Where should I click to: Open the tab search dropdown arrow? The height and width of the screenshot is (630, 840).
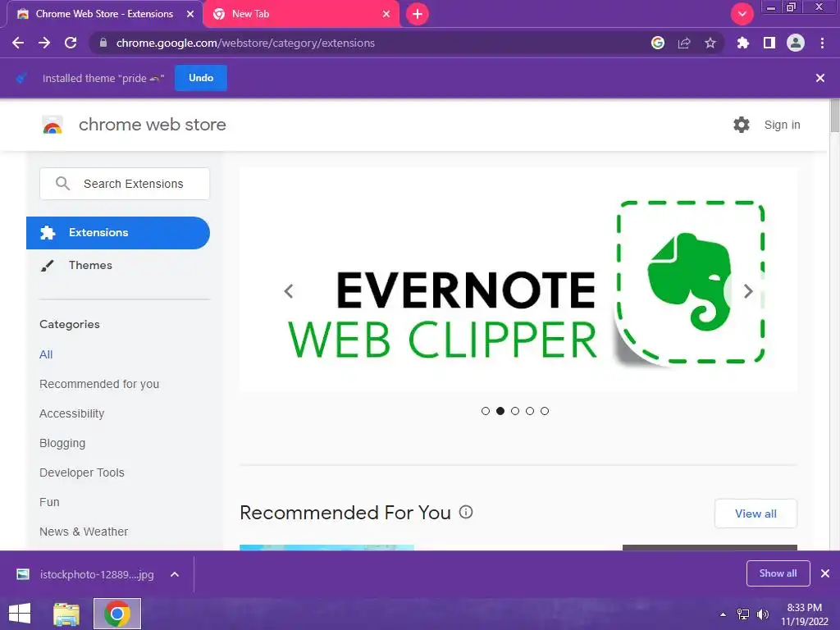(x=742, y=14)
